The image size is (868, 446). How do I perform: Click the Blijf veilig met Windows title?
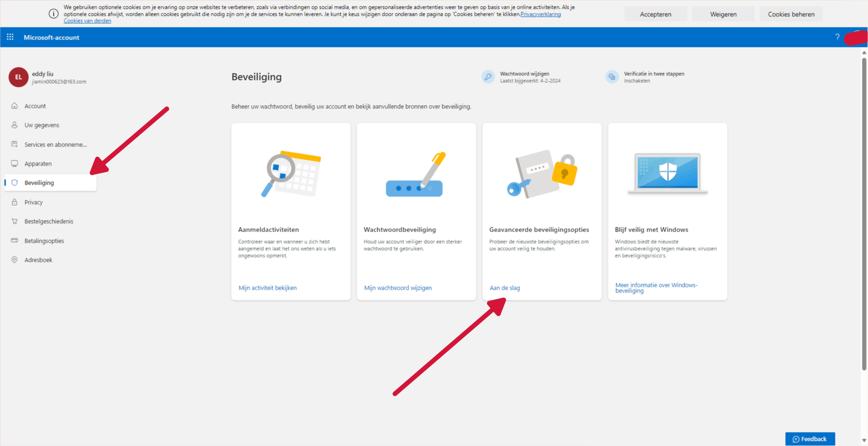tap(651, 230)
